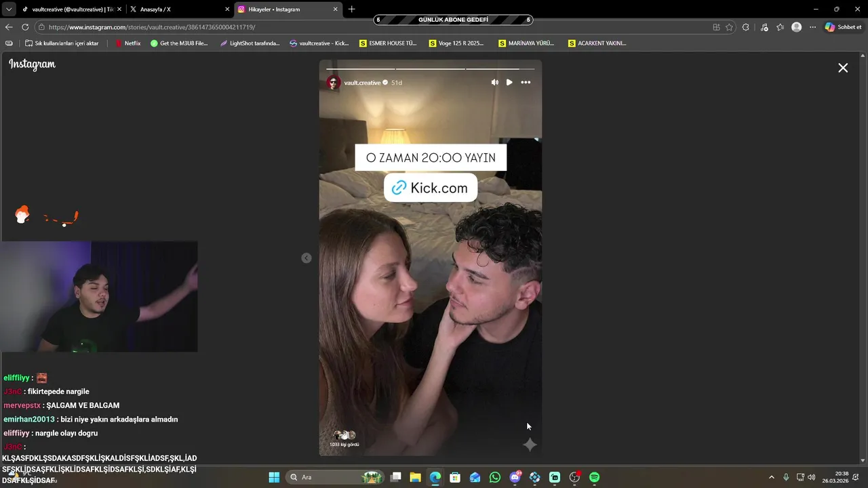Open browser extensions menu
The width and height of the screenshot is (868, 488).
coord(746,27)
